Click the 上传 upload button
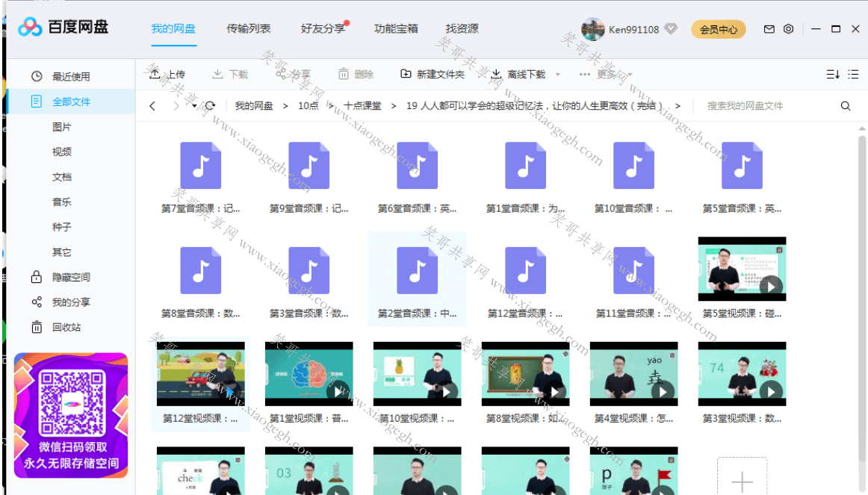 pos(167,74)
